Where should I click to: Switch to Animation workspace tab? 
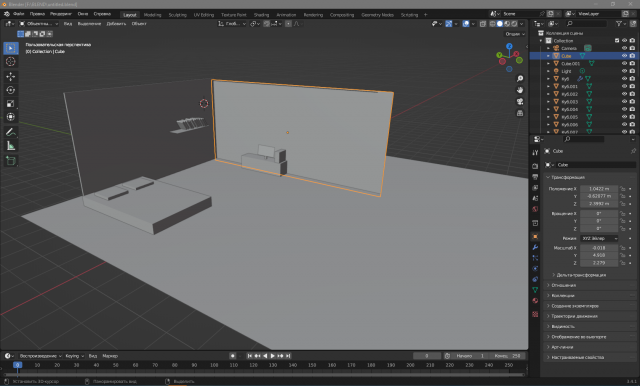(x=286, y=15)
